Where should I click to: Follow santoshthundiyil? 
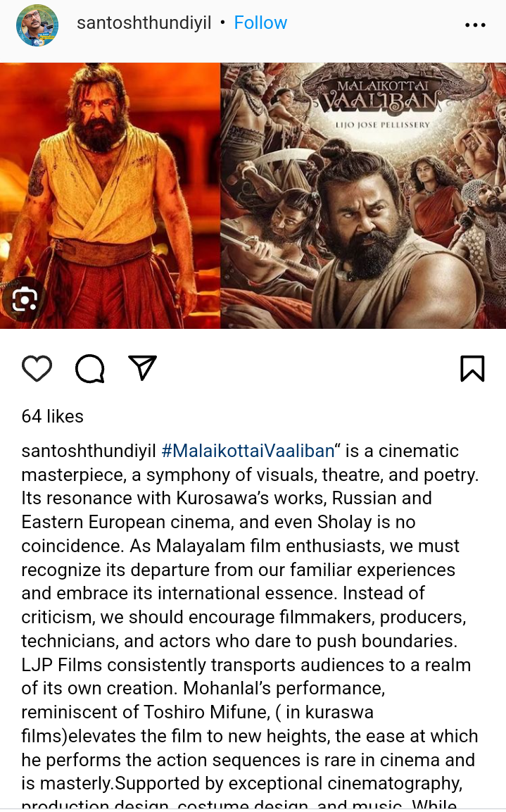click(x=260, y=23)
